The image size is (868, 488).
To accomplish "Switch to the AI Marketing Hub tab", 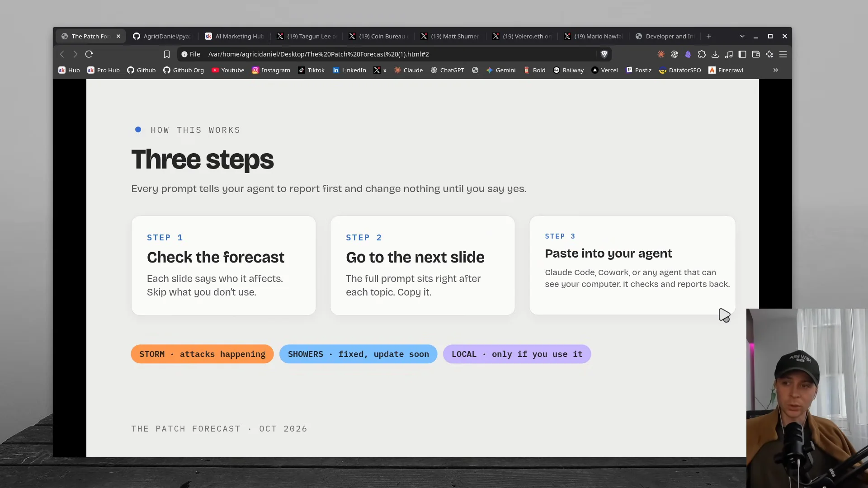I will (235, 36).
